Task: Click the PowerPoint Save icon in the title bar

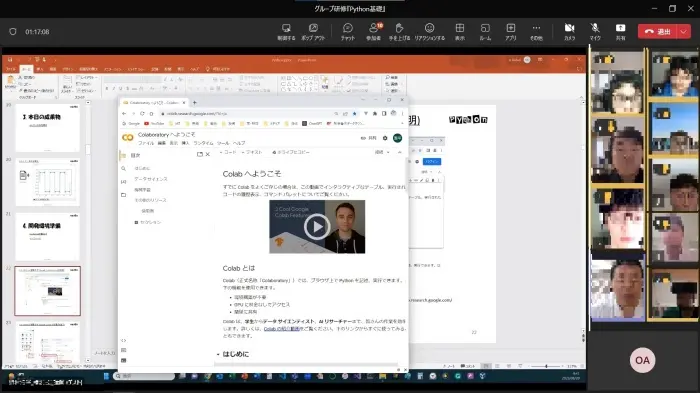Action: pyautogui.click(x=10, y=60)
